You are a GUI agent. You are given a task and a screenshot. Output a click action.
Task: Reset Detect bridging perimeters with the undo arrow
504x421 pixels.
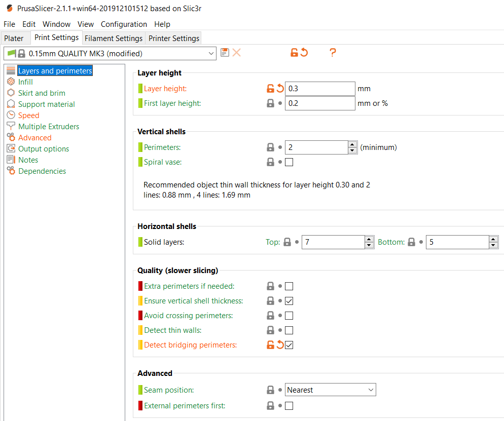click(x=280, y=345)
